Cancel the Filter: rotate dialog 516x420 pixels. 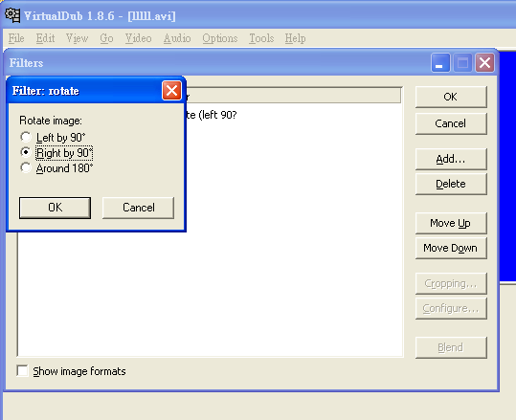[138, 208]
